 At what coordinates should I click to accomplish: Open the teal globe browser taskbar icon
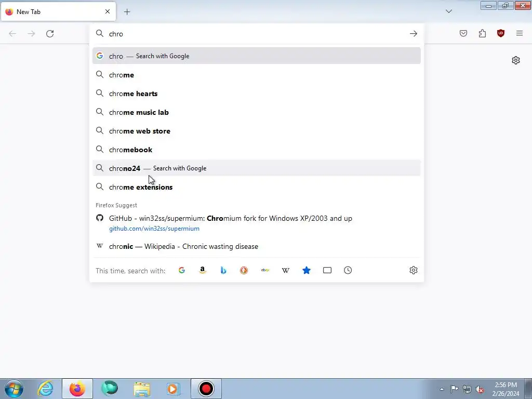pyautogui.click(x=110, y=389)
